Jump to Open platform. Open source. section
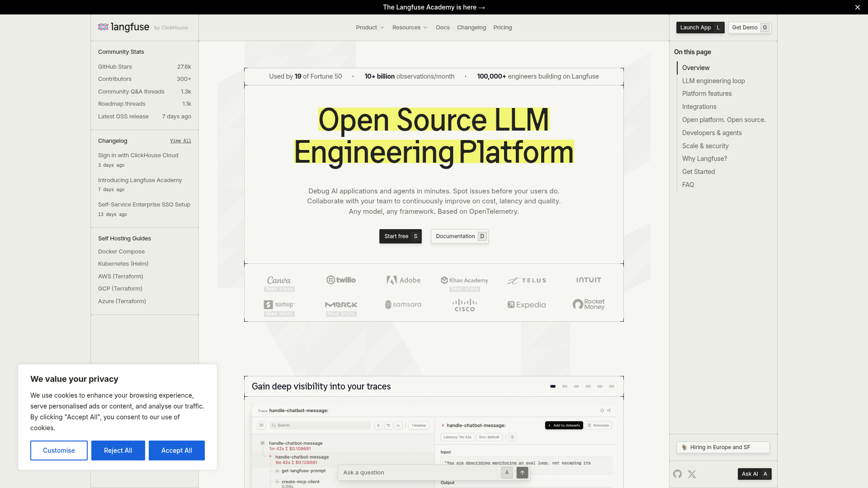 (724, 120)
